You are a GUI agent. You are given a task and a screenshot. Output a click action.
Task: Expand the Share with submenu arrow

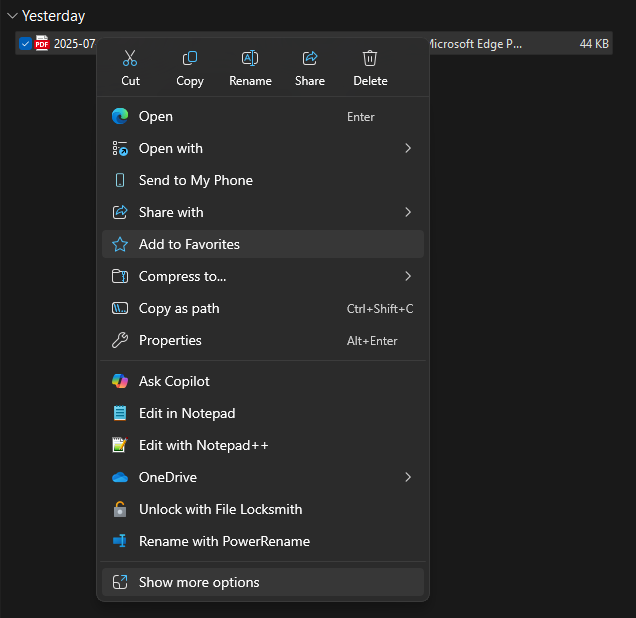point(408,212)
